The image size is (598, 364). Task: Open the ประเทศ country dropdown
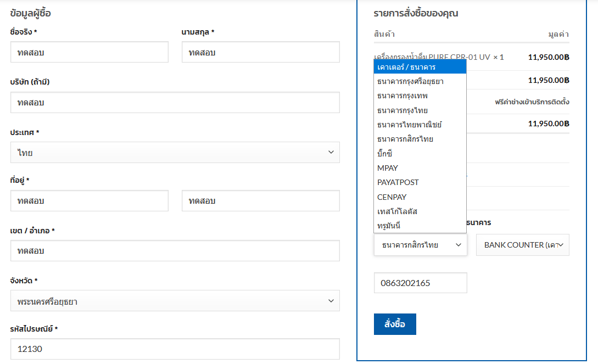(175, 153)
